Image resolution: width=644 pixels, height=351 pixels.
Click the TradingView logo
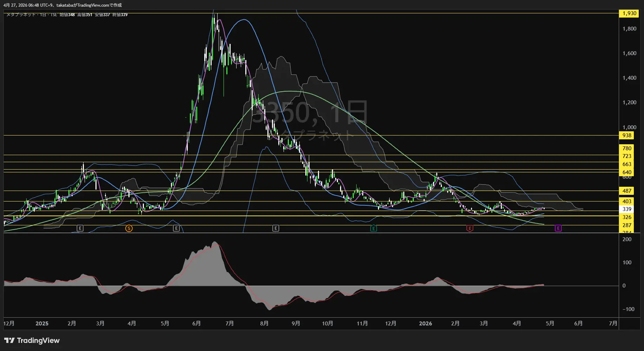[x=32, y=340]
